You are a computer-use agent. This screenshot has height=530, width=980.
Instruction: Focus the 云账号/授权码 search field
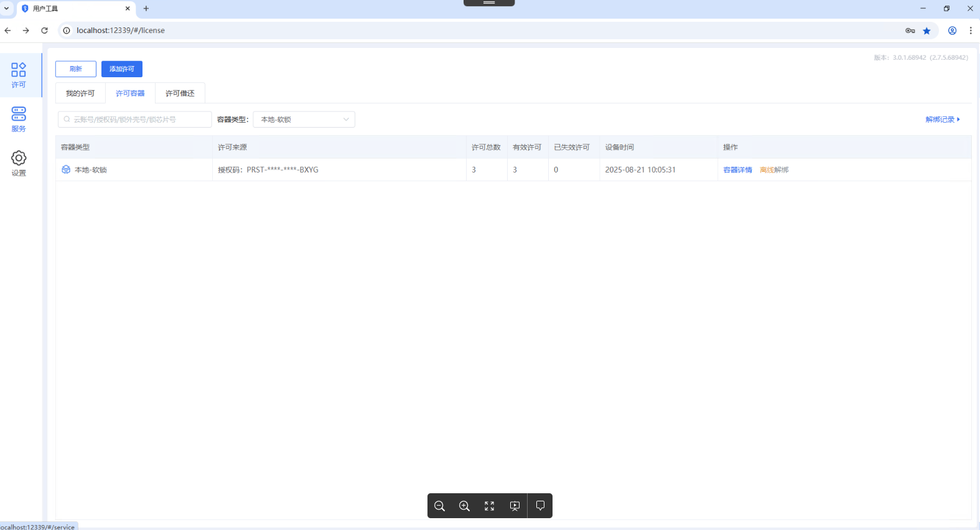[135, 120]
